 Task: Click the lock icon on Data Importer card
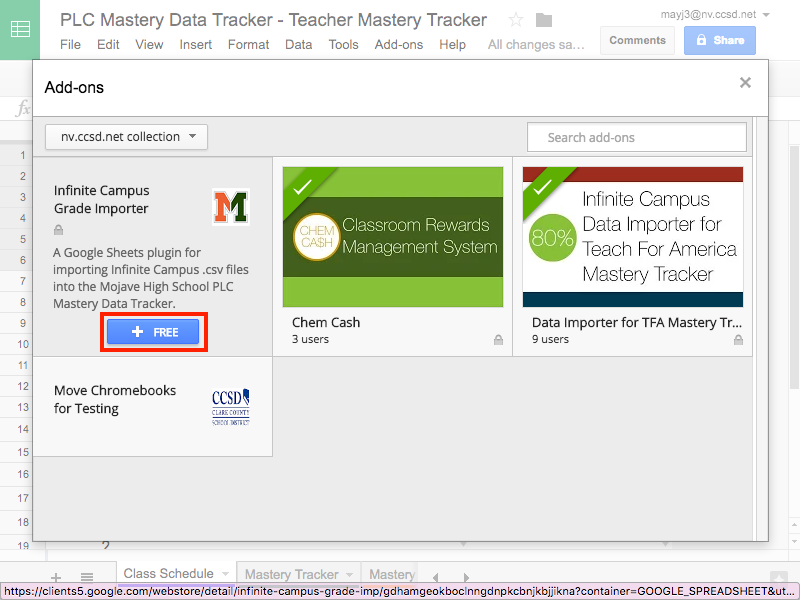(x=738, y=340)
